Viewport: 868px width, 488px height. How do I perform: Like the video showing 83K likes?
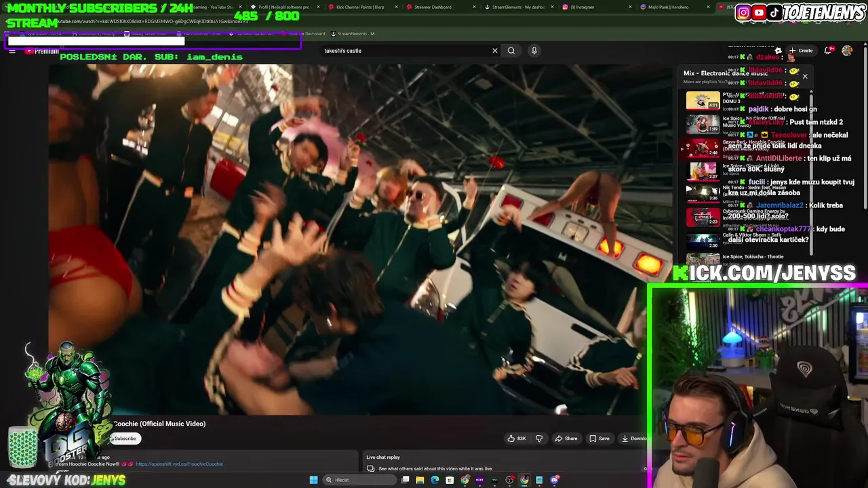click(517, 439)
